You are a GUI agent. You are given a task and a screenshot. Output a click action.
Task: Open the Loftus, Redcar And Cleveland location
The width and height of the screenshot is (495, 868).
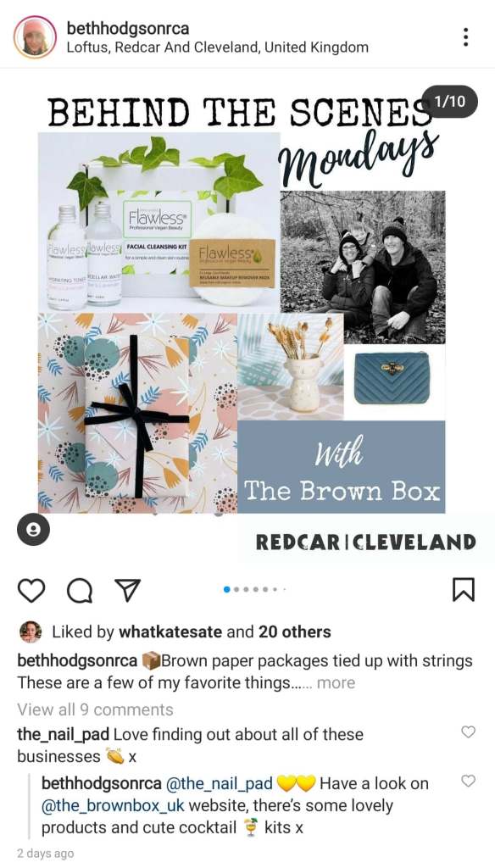pyautogui.click(x=218, y=47)
